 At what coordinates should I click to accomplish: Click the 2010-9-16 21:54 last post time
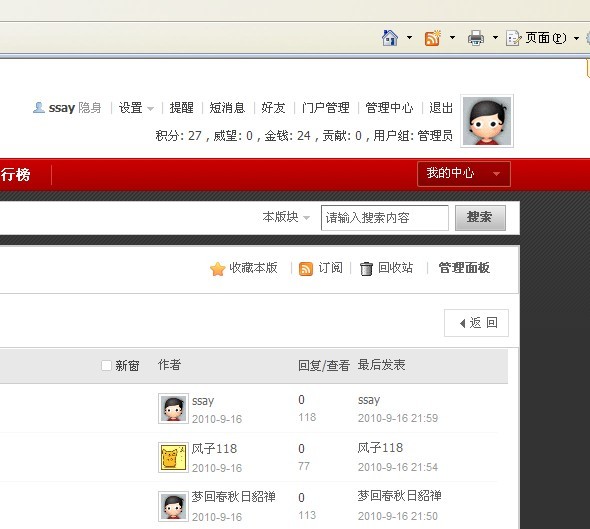point(398,467)
